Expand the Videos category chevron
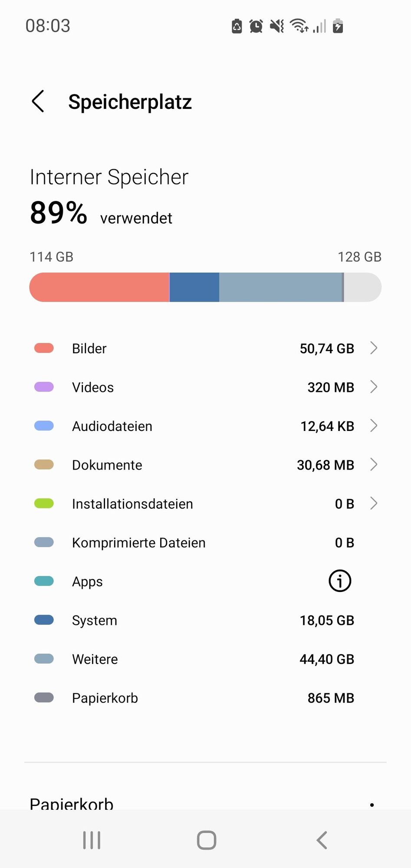The image size is (411, 868). (374, 387)
